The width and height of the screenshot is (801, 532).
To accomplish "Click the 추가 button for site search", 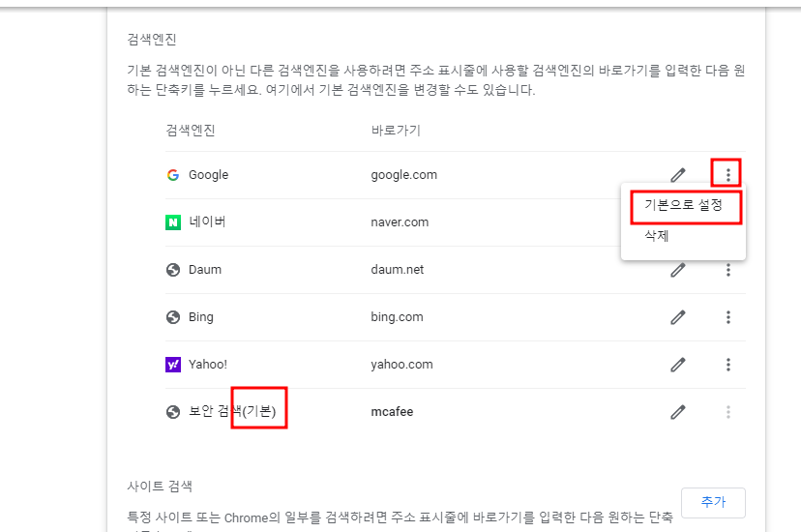I will point(713,502).
